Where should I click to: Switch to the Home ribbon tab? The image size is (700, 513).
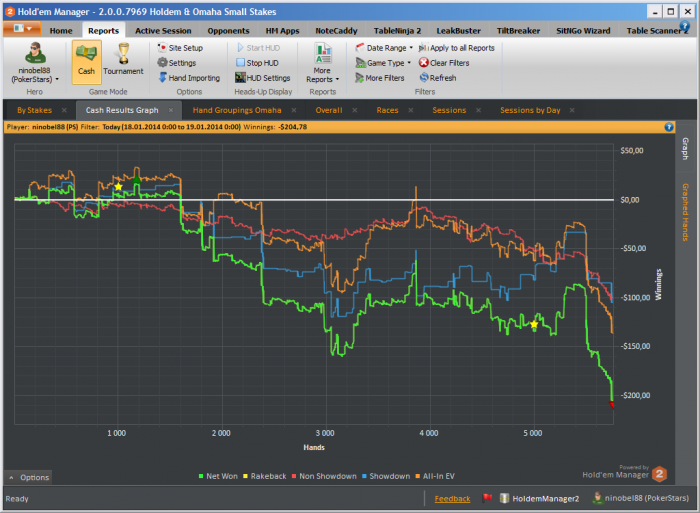(x=61, y=31)
